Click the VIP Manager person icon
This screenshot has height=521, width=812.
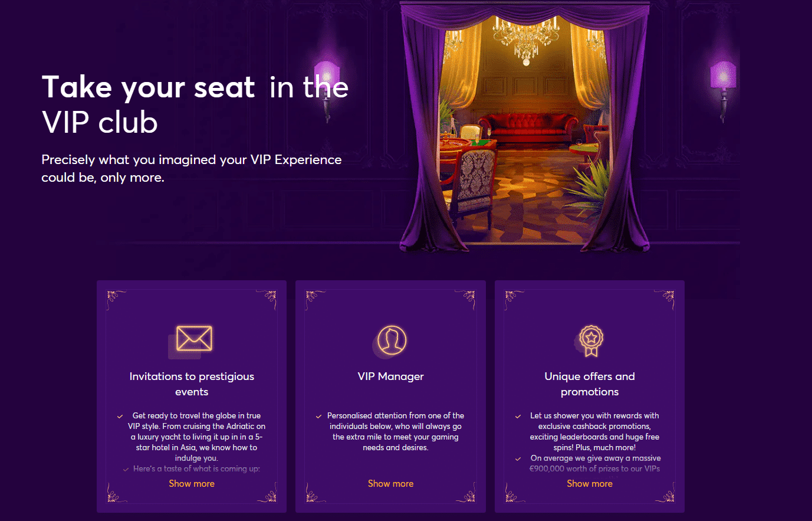coord(390,341)
